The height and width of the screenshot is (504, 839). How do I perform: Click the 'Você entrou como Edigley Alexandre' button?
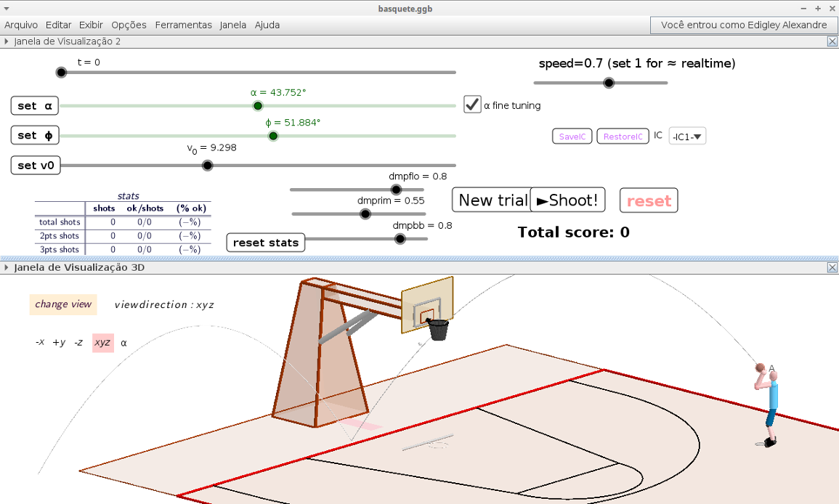[x=744, y=25]
